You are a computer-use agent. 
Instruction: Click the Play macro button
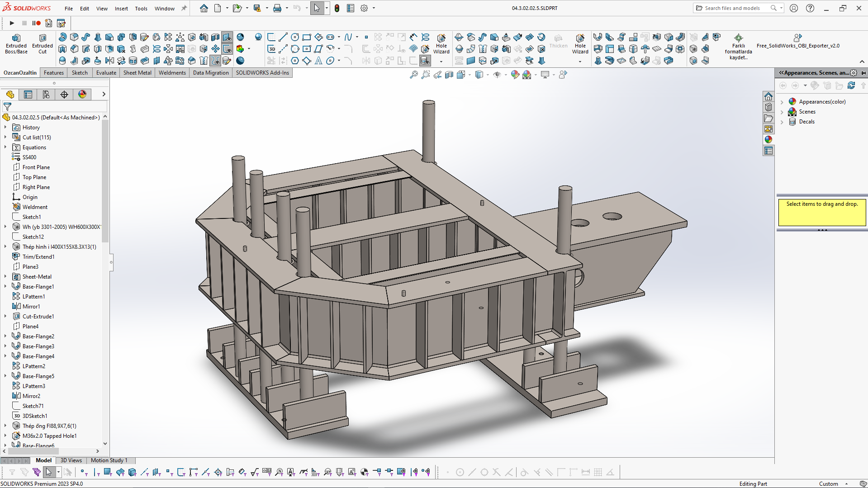tap(12, 23)
